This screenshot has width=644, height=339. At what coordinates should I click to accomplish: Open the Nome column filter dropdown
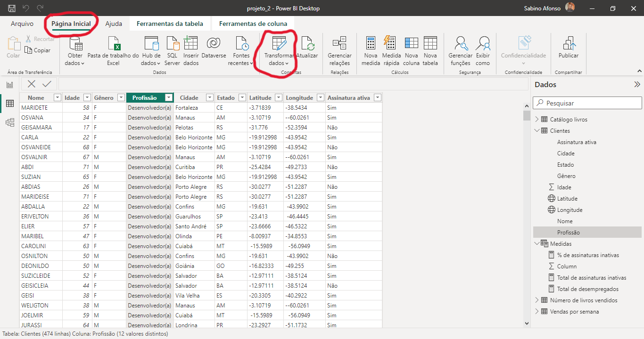58,98
